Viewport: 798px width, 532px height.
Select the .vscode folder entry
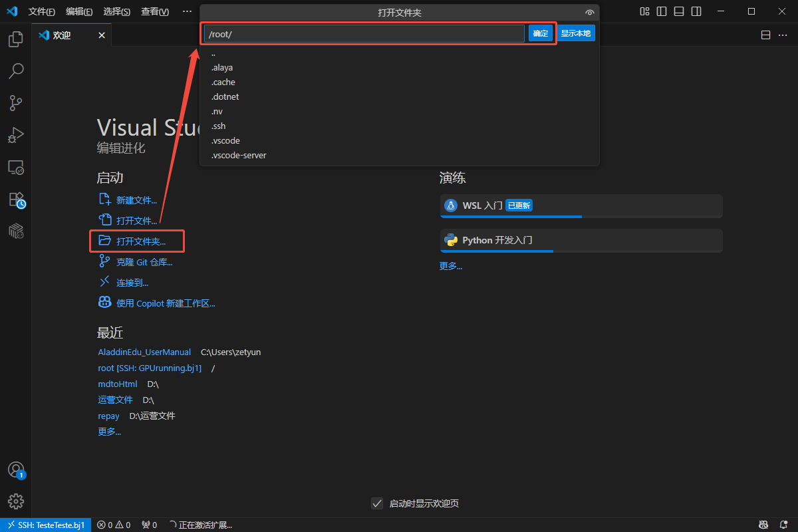click(x=400, y=141)
